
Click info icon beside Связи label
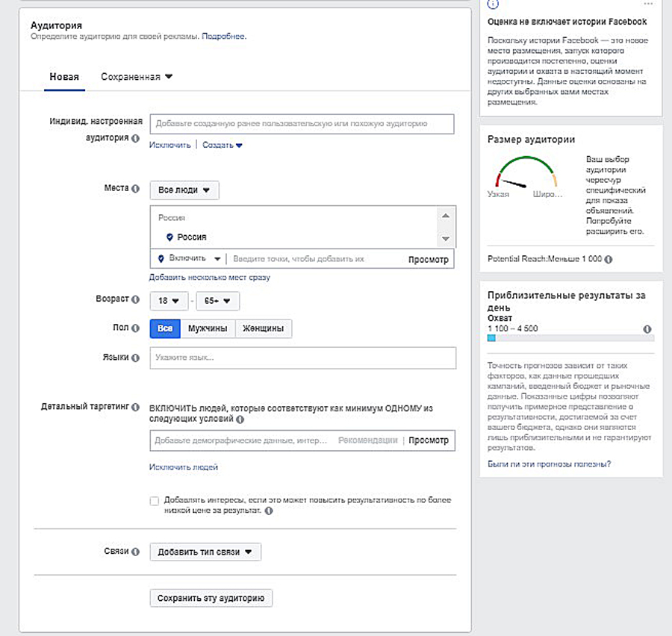click(136, 552)
